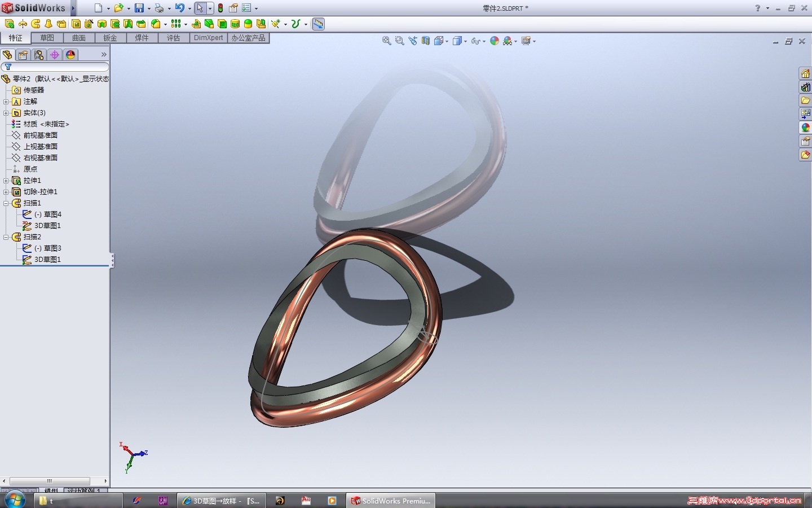Toggle the Measure tool button in toolbar
Image resolution: width=812 pixels, height=508 pixels.
(x=318, y=24)
